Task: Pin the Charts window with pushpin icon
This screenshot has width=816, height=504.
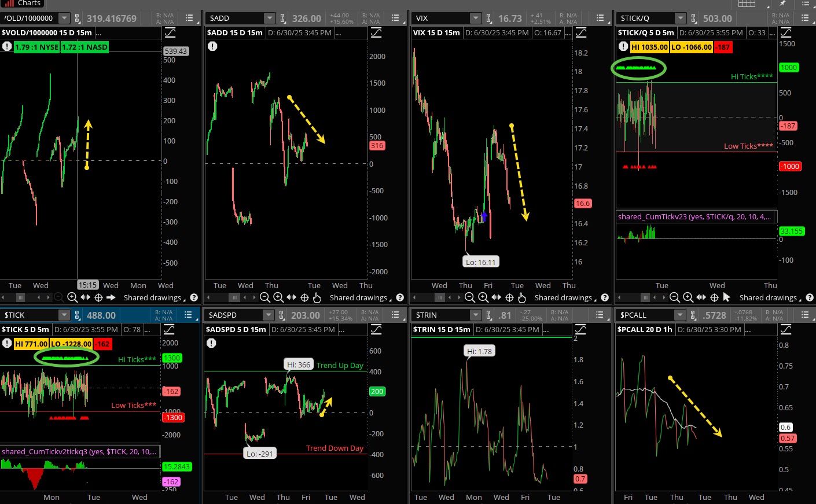Action: coord(782,3)
